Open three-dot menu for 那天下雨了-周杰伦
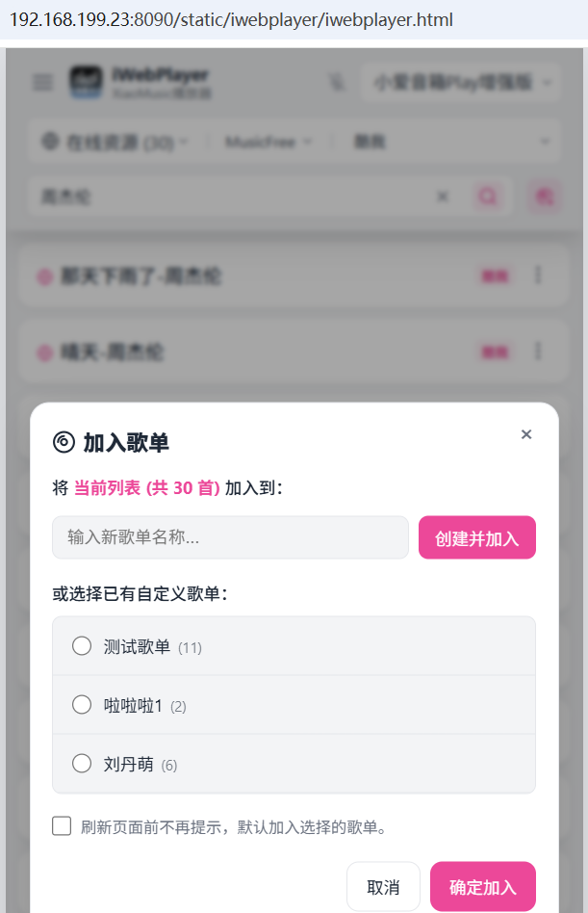588x913 pixels. (538, 276)
